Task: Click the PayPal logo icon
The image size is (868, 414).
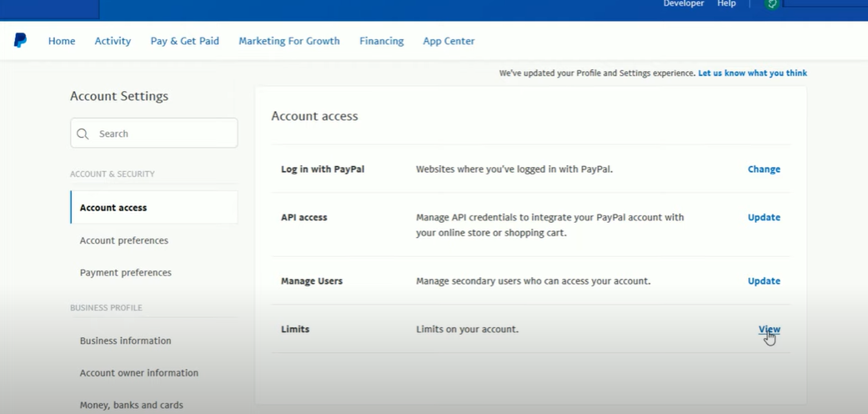Action: [21, 40]
